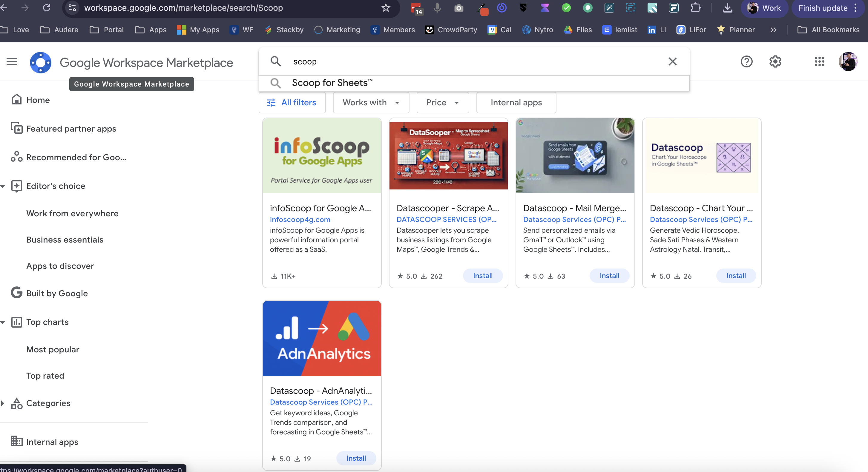Clear the search box with X
The height and width of the screenshot is (472, 868).
[x=672, y=61]
